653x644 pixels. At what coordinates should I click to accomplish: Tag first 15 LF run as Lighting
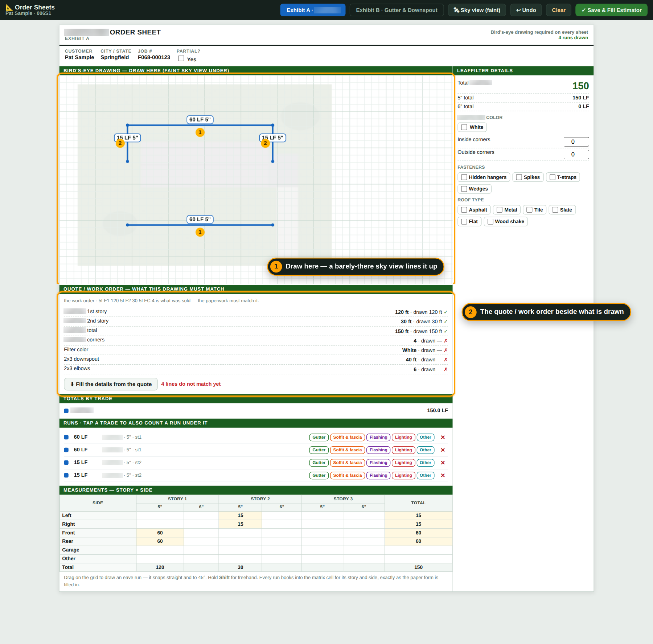pos(403,463)
